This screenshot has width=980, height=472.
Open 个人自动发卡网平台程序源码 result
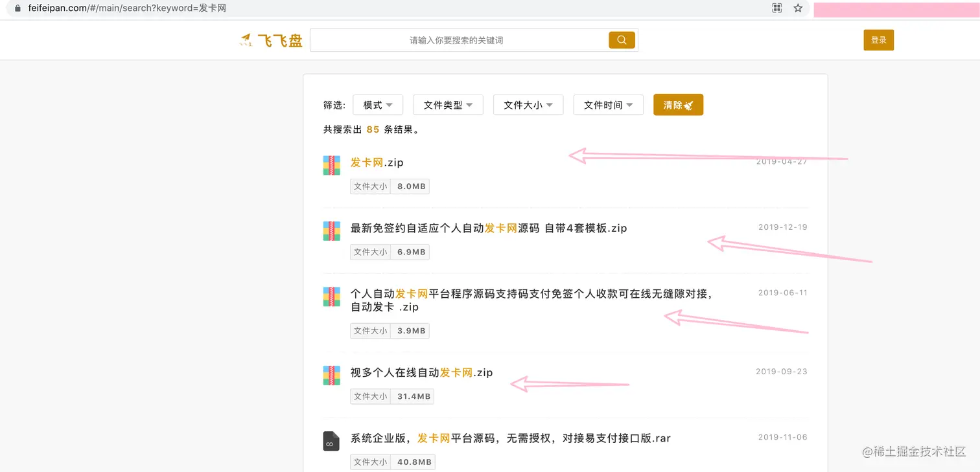(531, 300)
